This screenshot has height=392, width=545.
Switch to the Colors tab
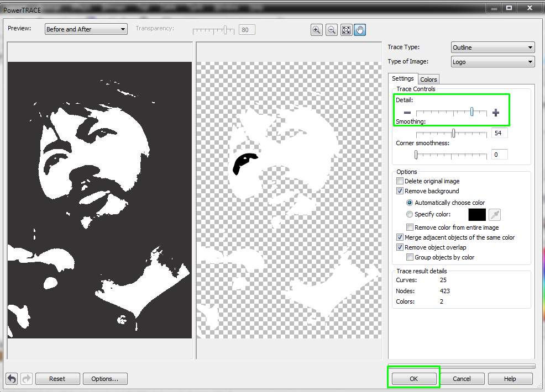[428, 80]
